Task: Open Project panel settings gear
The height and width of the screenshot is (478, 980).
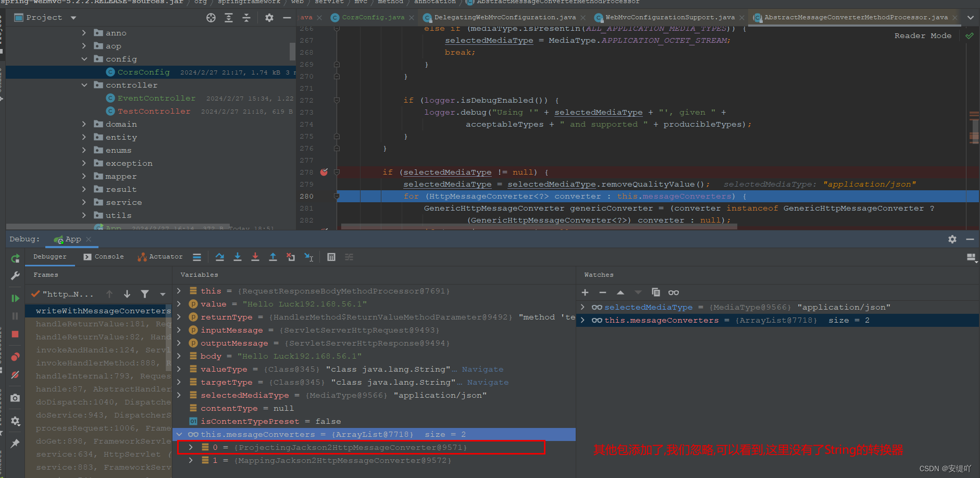Action: pyautogui.click(x=269, y=18)
